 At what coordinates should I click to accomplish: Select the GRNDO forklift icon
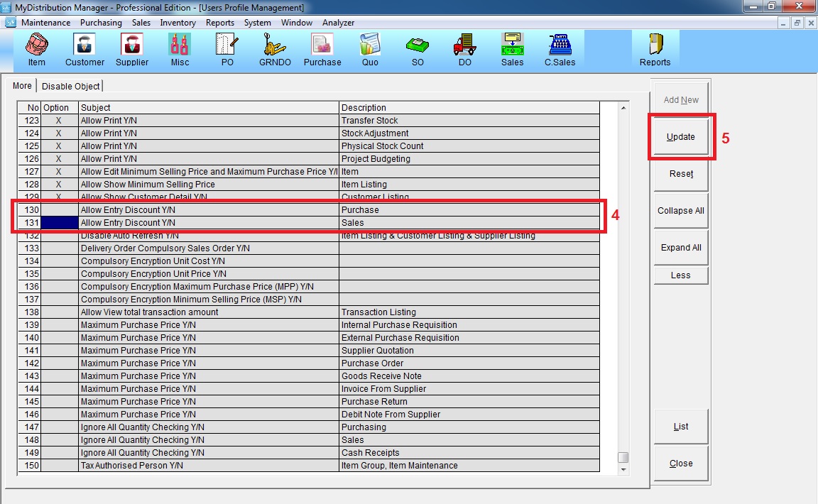(274, 50)
